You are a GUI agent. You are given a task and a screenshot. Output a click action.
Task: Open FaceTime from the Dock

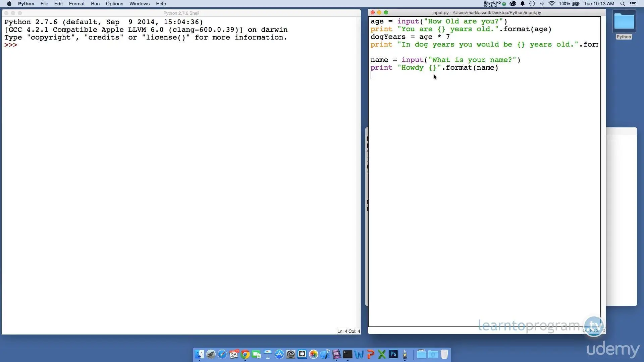[257, 354]
